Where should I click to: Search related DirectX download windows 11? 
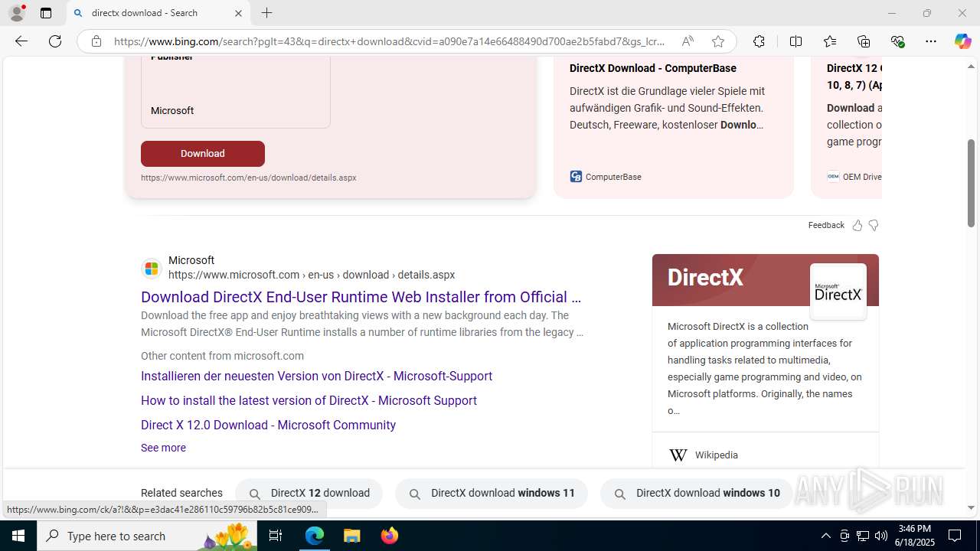tap(492, 494)
